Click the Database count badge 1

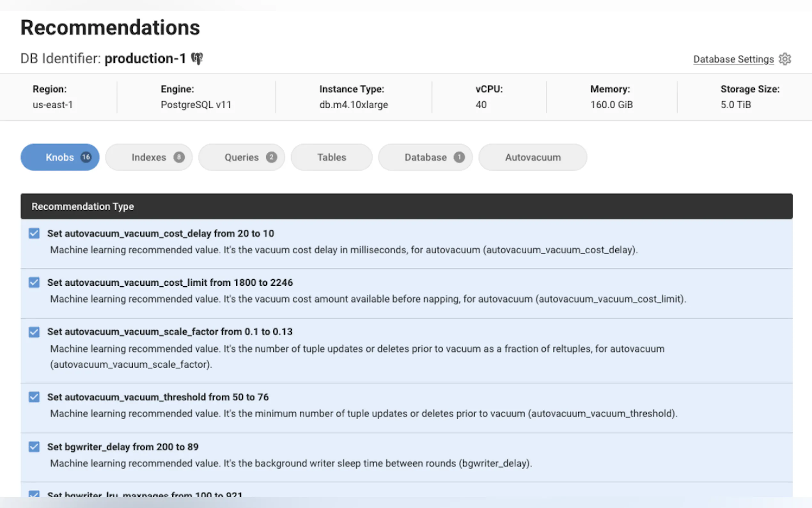[x=459, y=157]
